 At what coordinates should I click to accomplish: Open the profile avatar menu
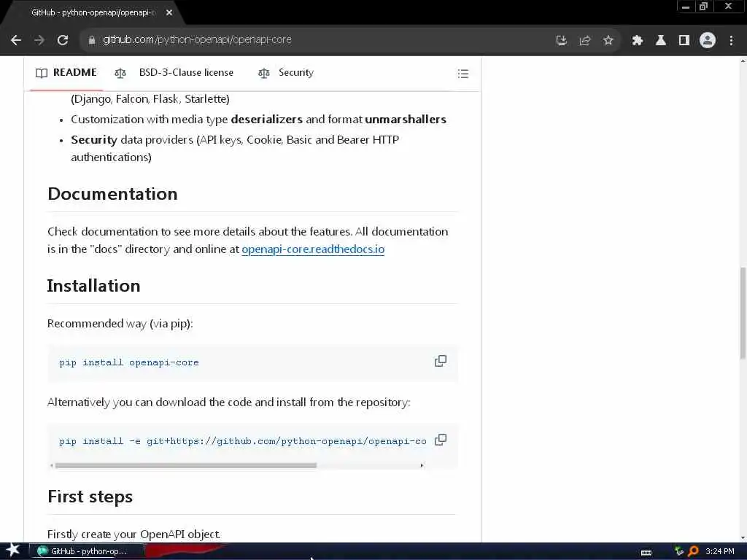pyautogui.click(x=708, y=41)
